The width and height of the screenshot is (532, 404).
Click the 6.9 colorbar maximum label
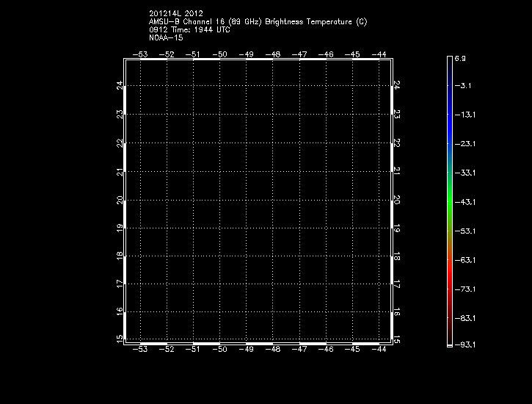461,57
